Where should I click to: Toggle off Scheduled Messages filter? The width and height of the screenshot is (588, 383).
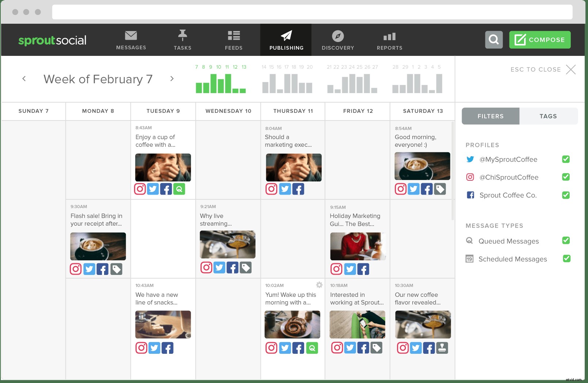pos(566,258)
